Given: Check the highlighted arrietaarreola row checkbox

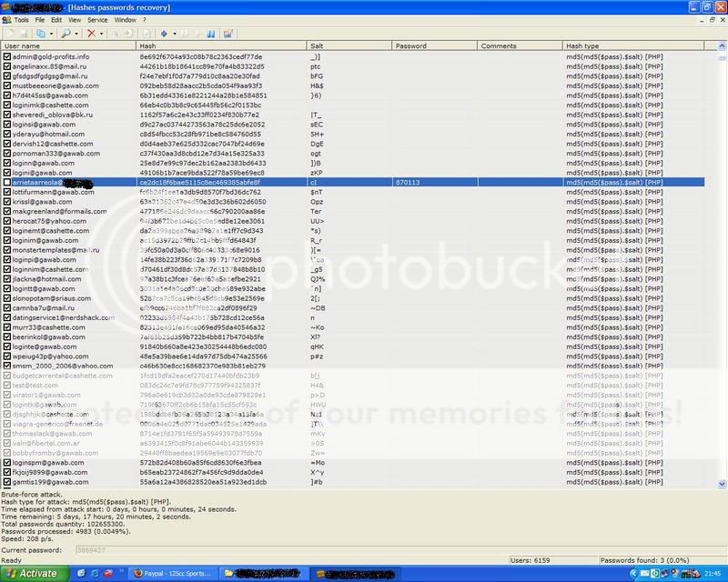Looking at the screenshot, I should [7, 183].
